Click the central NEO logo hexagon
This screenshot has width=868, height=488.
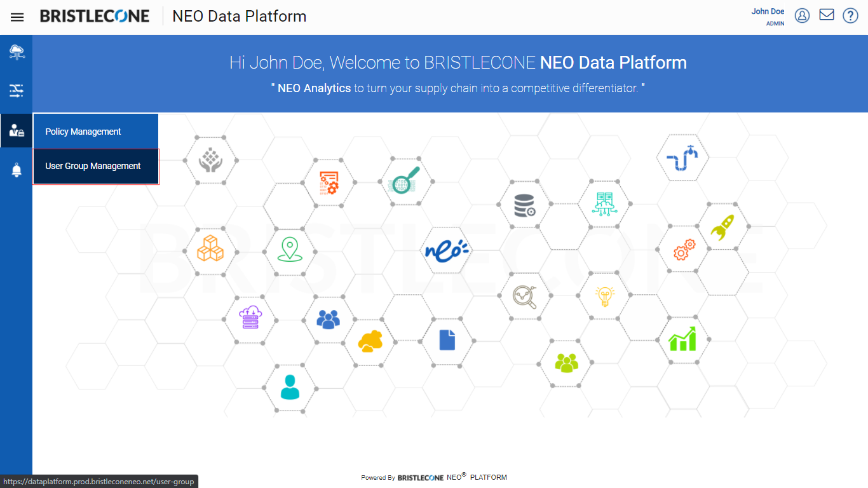[447, 250]
